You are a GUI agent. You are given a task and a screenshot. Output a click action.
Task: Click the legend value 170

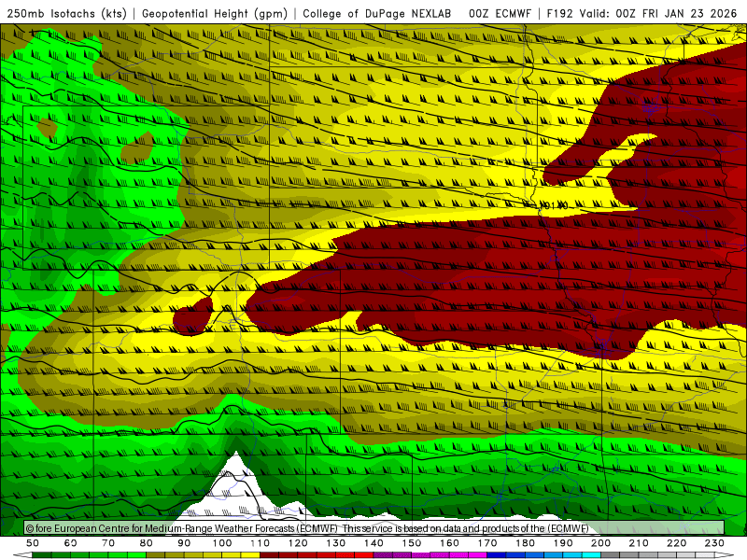point(487,543)
